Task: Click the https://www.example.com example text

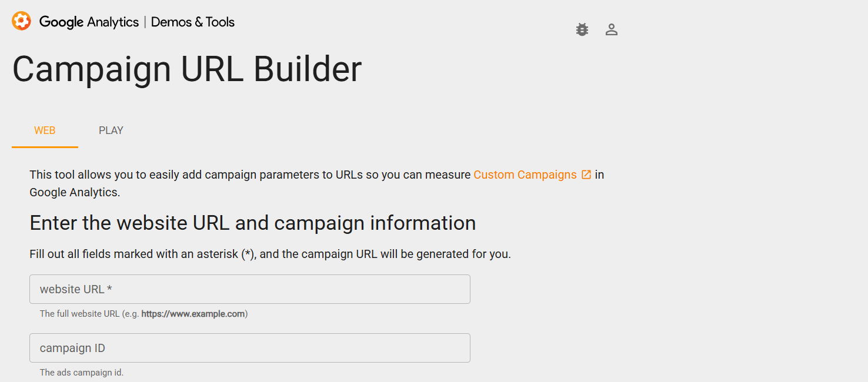Action: pos(193,314)
